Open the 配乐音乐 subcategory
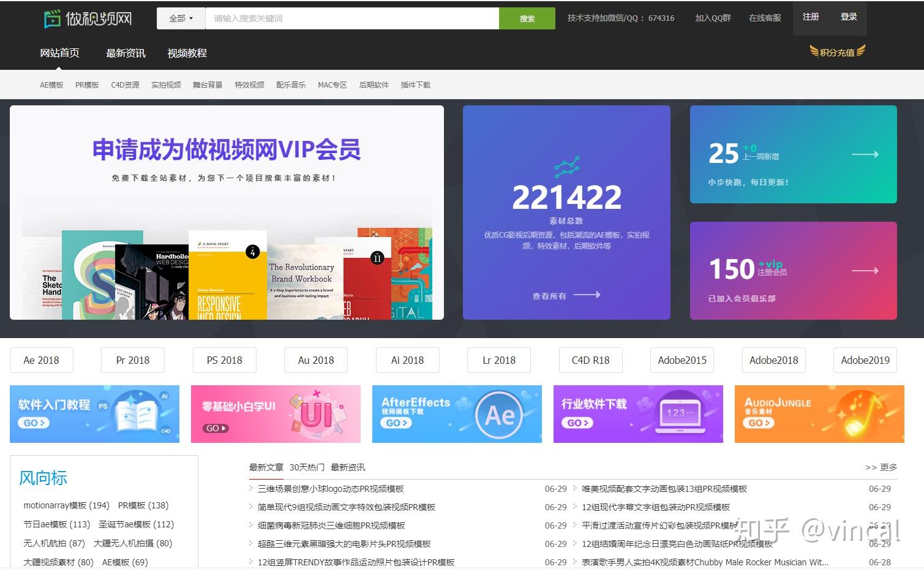This screenshot has height=569, width=924. point(291,85)
